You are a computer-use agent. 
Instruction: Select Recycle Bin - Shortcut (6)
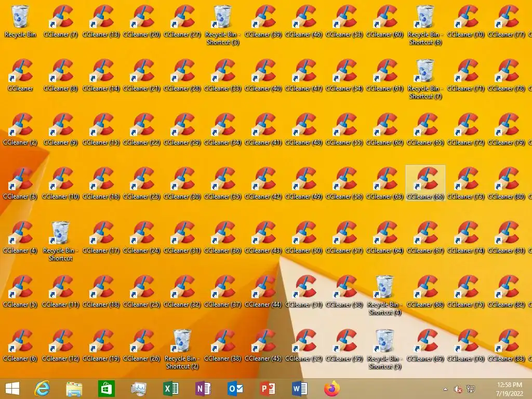[x=425, y=25]
